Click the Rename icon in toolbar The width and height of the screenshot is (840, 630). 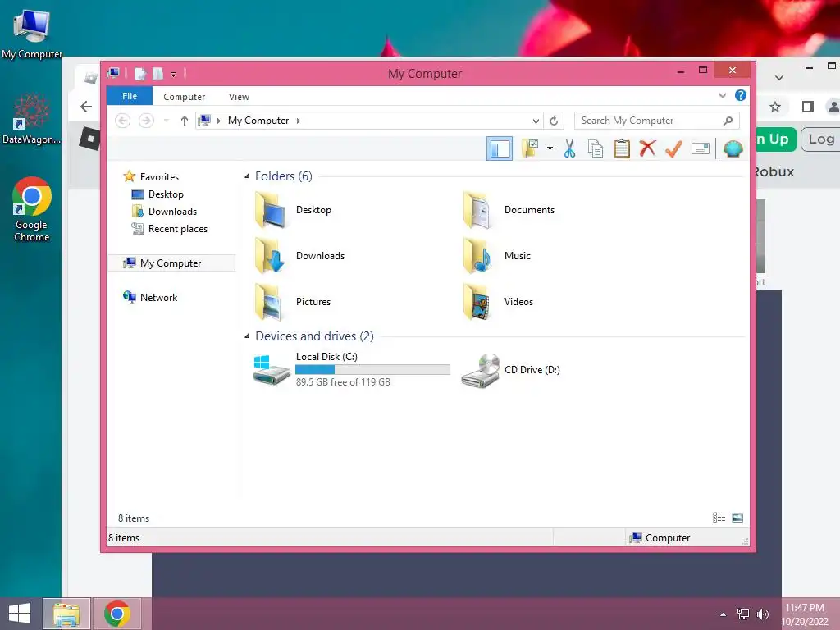click(701, 148)
